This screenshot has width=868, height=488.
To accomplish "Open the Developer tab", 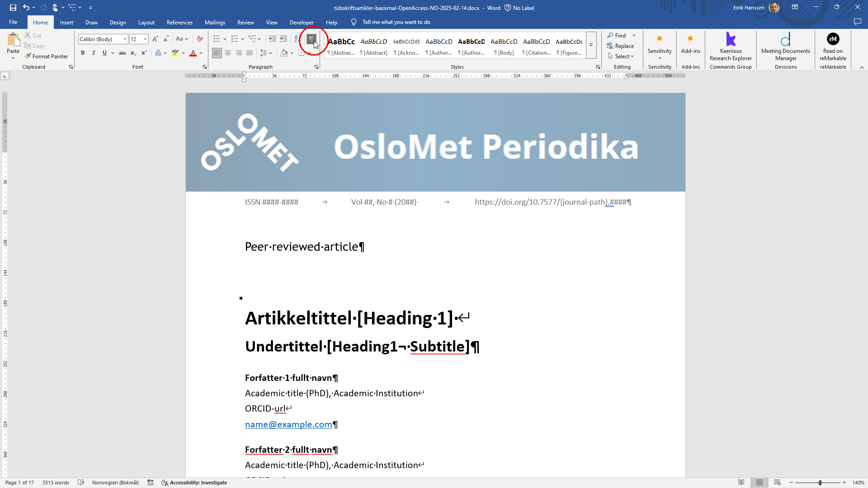I will click(301, 22).
